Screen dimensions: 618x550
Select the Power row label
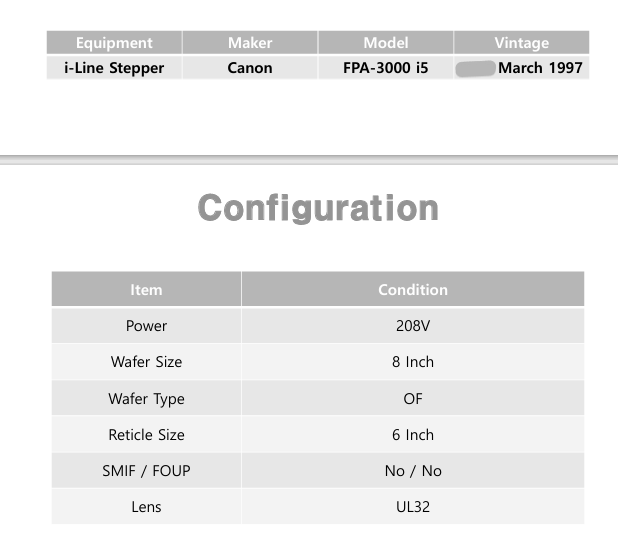pos(146,326)
